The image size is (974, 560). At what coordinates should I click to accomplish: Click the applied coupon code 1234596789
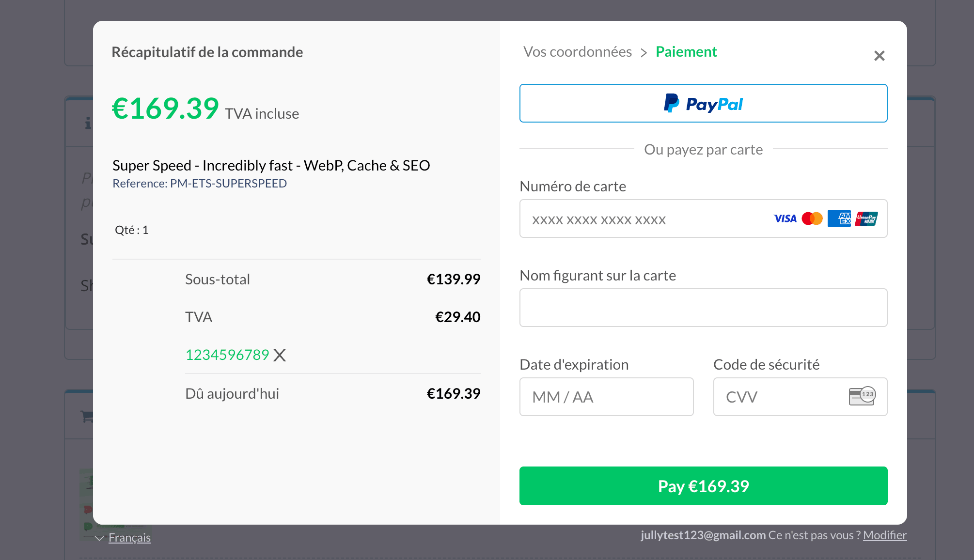(x=227, y=355)
